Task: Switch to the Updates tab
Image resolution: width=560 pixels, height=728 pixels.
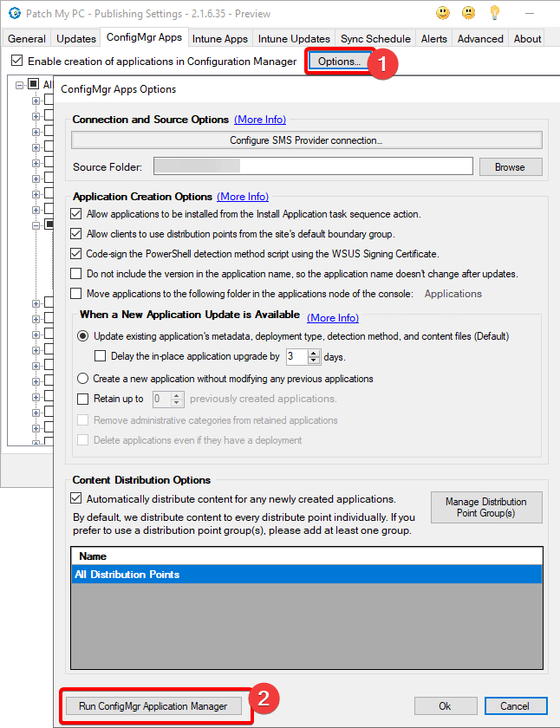Action: (76, 38)
